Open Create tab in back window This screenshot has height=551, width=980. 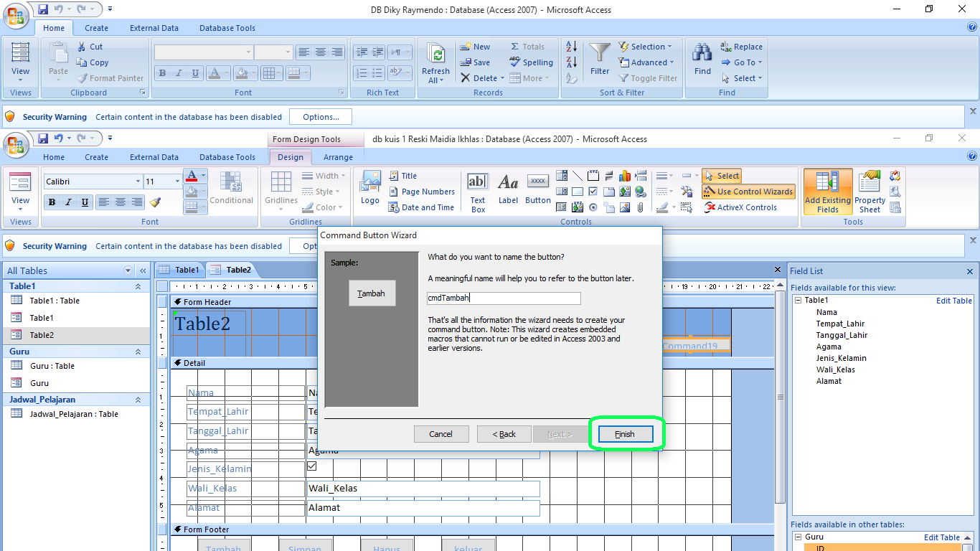tap(96, 28)
